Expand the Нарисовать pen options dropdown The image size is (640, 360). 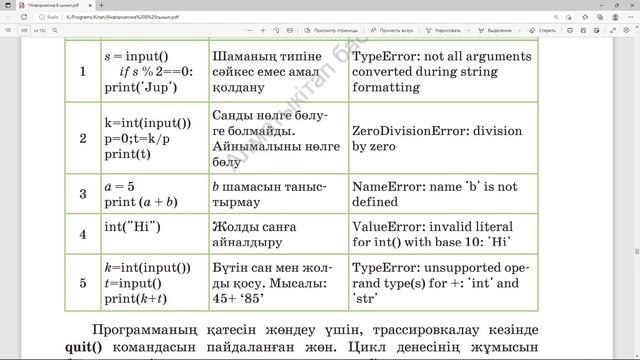coord(468,30)
